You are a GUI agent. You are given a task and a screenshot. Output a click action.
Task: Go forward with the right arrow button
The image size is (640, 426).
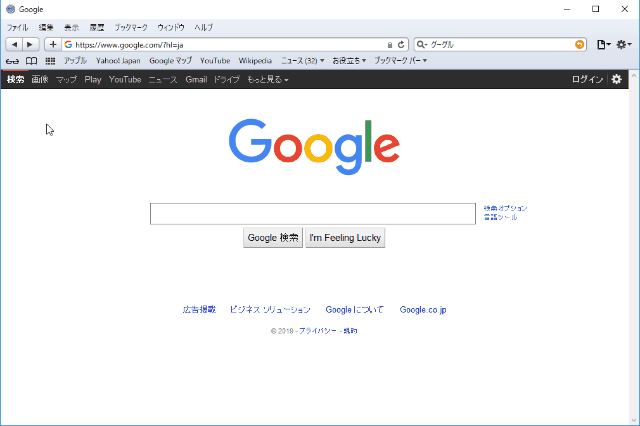[x=30, y=44]
